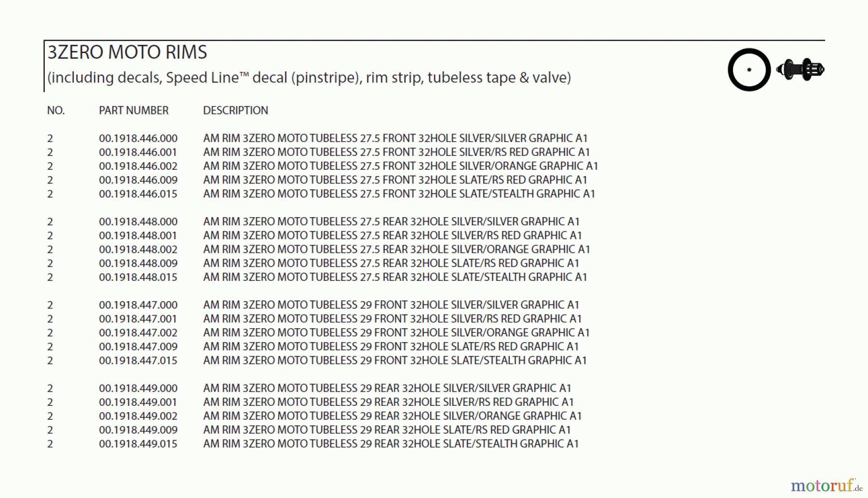Viewport: 868px width, 498px height.
Task: Select part number 00.1918.446.002
Action: point(138,166)
